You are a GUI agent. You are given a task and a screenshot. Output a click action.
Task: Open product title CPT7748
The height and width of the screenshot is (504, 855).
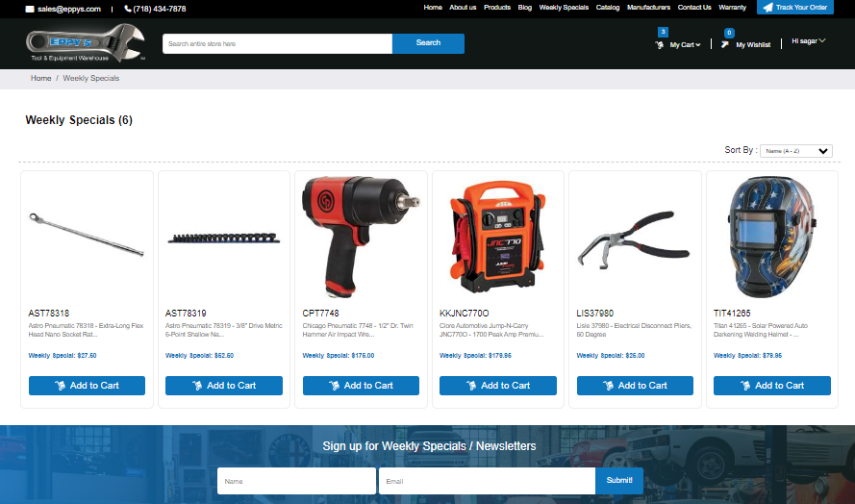pyautogui.click(x=320, y=314)
